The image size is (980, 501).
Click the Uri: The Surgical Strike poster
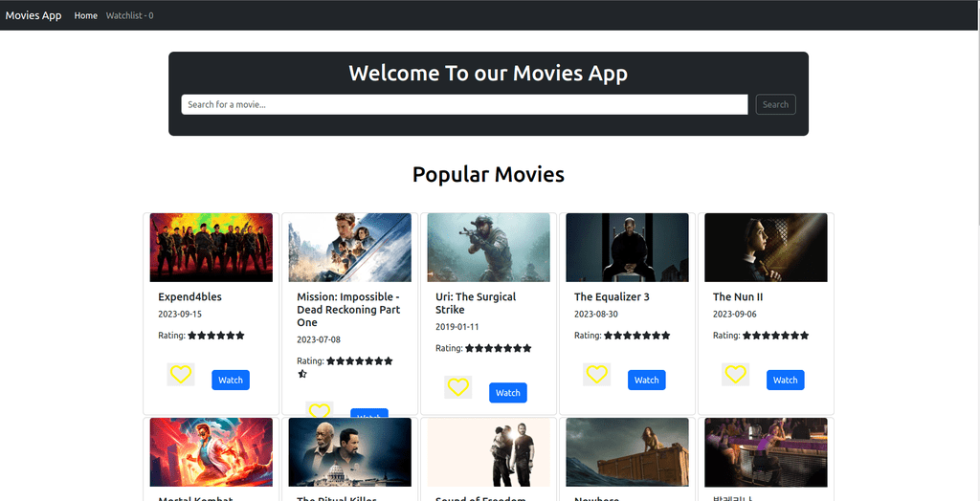489,248
